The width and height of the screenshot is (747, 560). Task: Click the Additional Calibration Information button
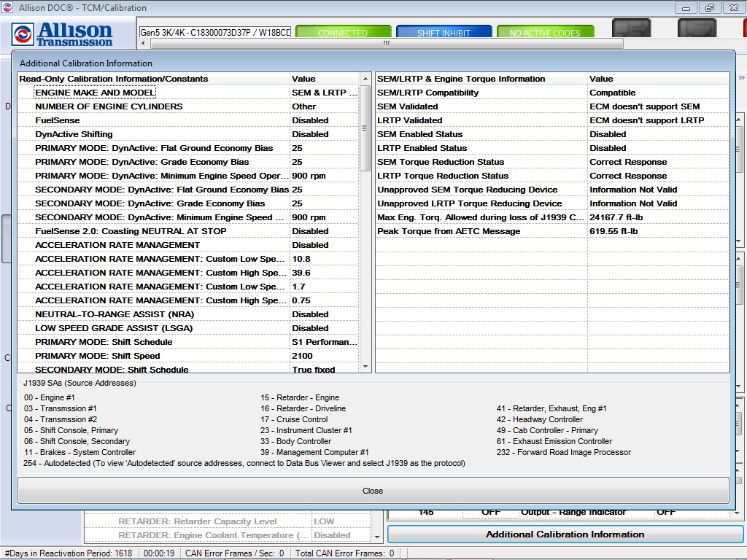(x=565, y=534)
